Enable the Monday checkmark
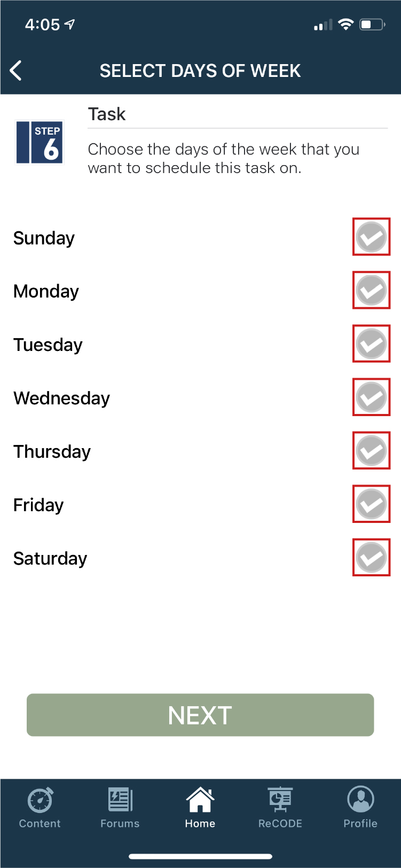This screenshot has width=401, height=868. pos(371,291)
